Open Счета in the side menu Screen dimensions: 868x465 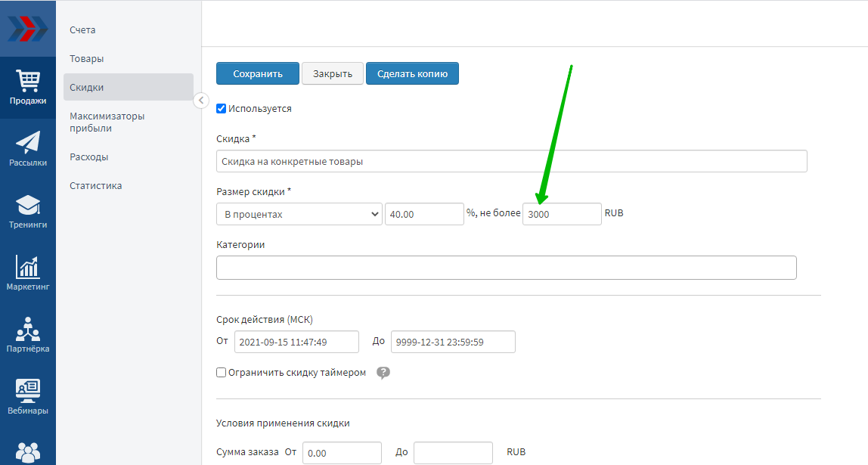pyautogui.click(x=82, y=30)
